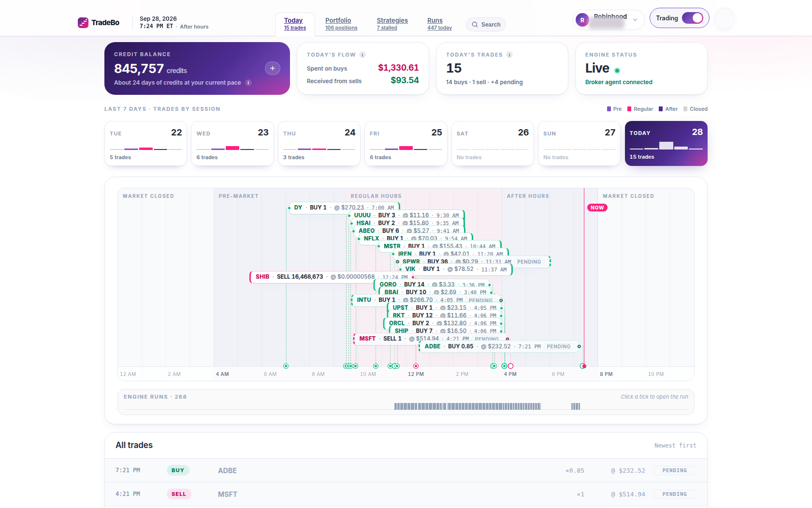The width and height of the screenshot is (812, 508).
Task: Open the ADBE row in All trades
Action: pyautogui.click(x=406, y=470)
